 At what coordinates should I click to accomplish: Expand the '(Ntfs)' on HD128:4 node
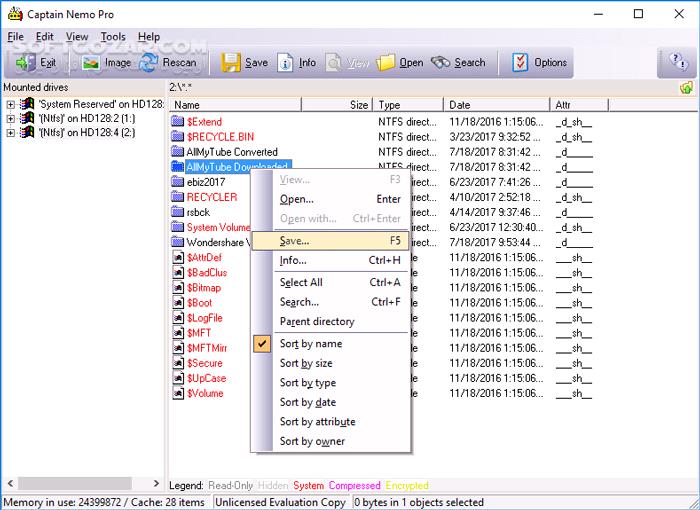[x=11, y=132]
